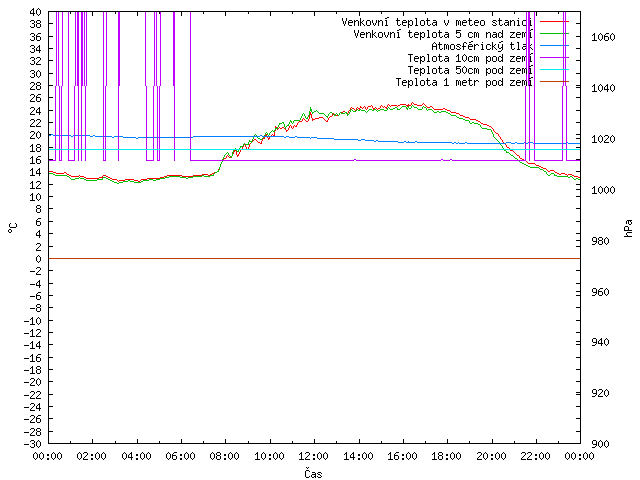The height and width of the screenshot is (480, 640).
Task: Click the x-axis title 'Čas'
Action: pos(313,474)
